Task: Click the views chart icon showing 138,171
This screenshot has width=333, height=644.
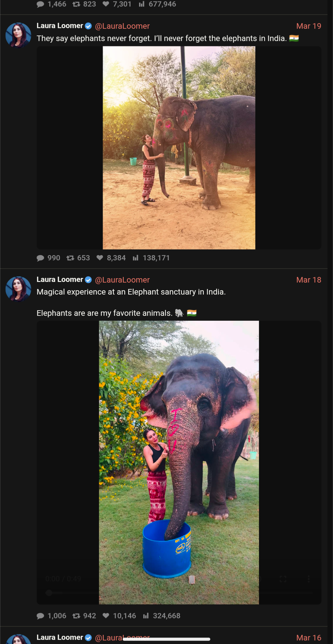Action: point(135,258)
